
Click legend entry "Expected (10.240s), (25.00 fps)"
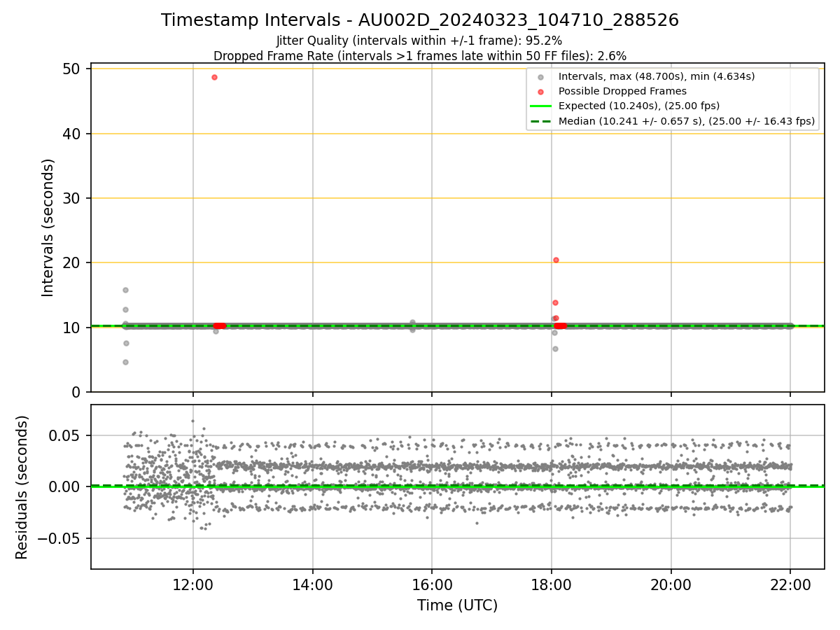(638, 106)
